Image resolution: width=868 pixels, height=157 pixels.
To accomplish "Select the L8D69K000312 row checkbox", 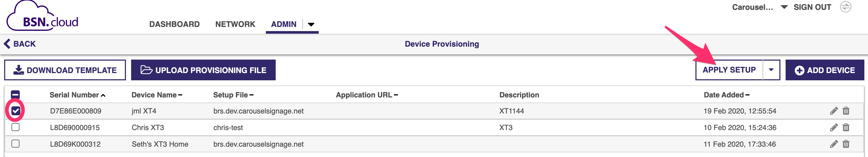I will pyautogui.click(x=16, y=144).
